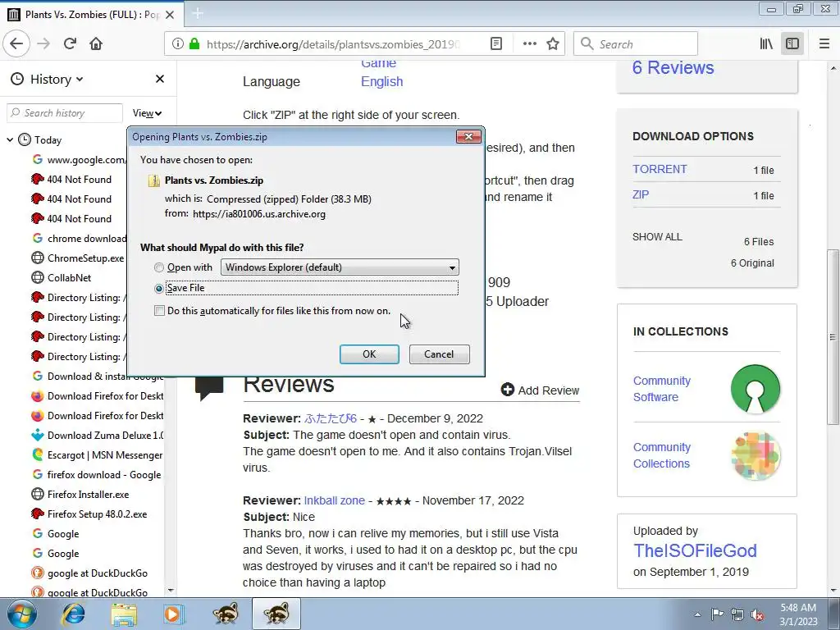Close the Plants Vs. Zombies tab
The height and width of the screenshot is (630, 840).
[x=170, y=15]
